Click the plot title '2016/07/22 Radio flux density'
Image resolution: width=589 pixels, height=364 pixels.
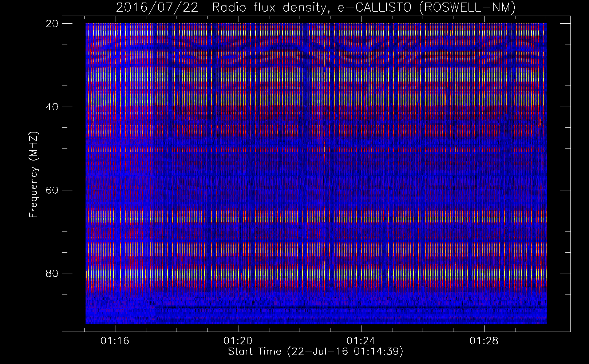click(316, 8)
